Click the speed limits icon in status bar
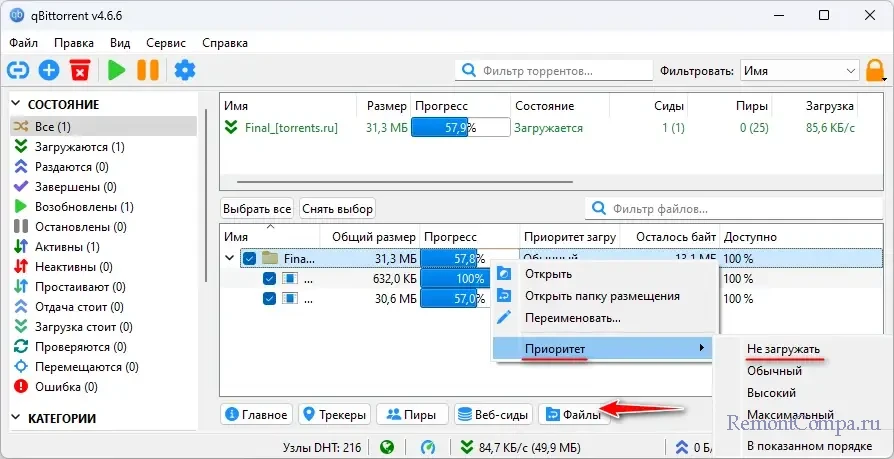The image size is (894, 459). click(429, 447)
